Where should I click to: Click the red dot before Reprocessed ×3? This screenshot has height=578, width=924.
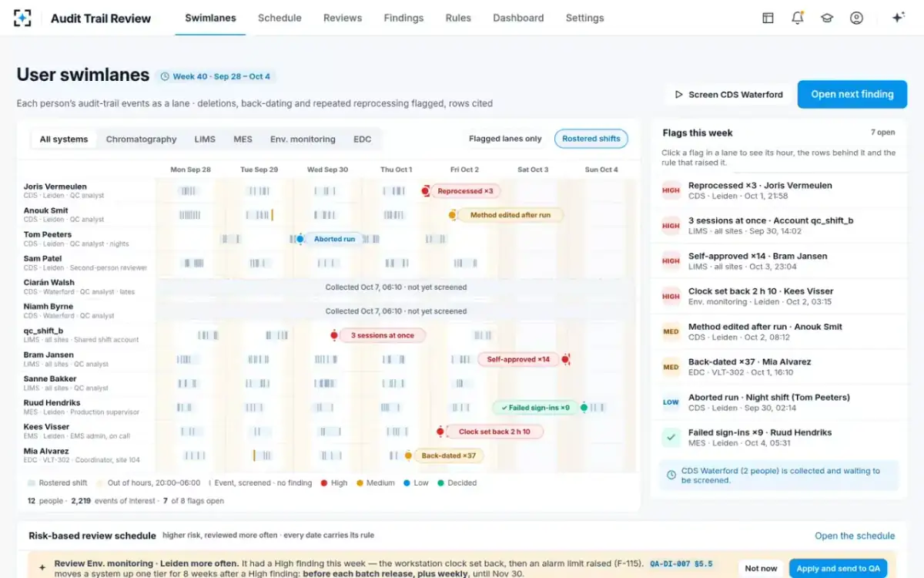pos(425,191)
